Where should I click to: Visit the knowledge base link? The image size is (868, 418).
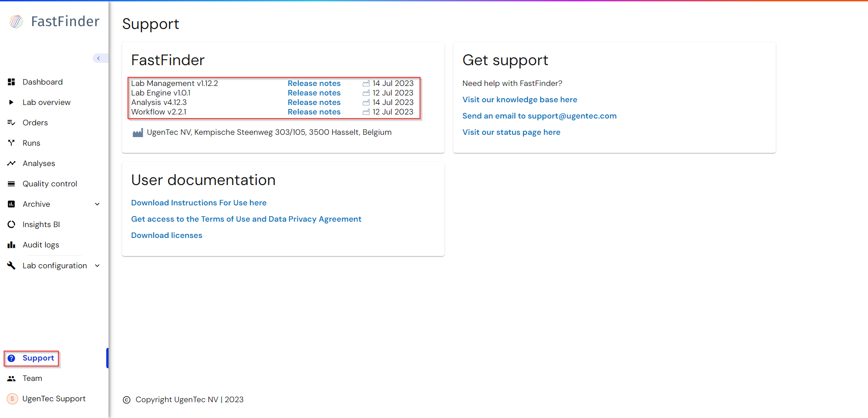point(519,100)
